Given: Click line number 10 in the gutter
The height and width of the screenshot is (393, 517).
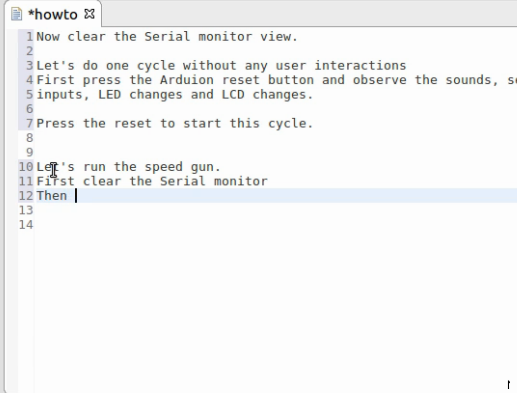Looking at the screenshot, I should [26, 167].
